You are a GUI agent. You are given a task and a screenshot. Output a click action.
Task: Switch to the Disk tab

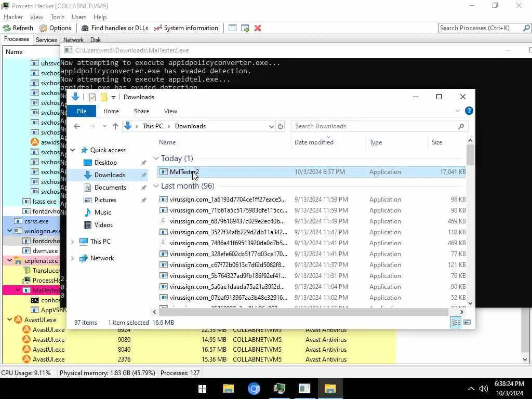pos(96,39)
